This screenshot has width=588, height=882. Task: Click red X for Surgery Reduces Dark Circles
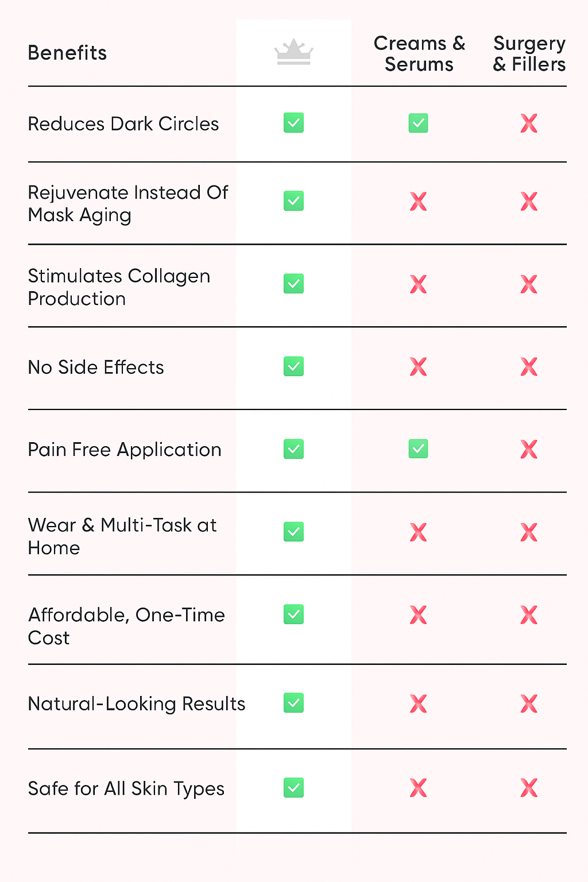click(x=529, y=123)
